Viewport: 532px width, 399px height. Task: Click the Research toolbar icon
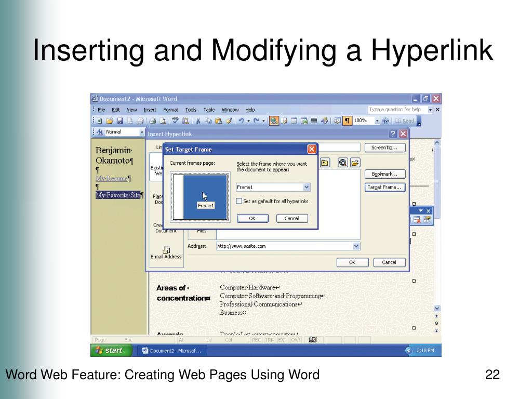point(185,121)
